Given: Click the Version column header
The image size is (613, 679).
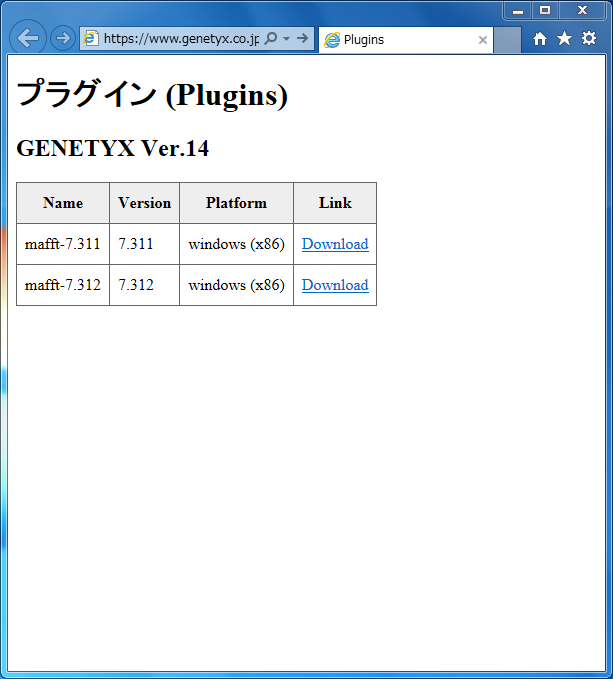Looking at the screenshot, I should [x=145, y=203].
